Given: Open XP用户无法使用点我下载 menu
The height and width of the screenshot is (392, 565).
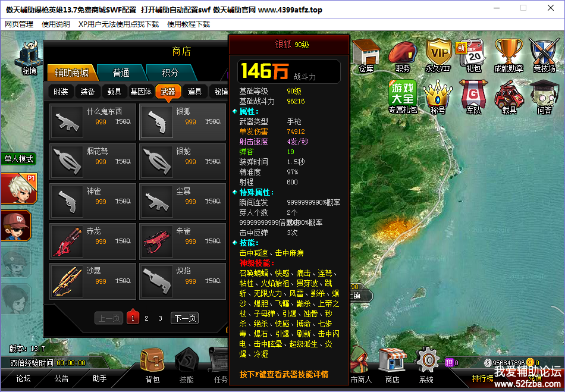Looking at the screenshot, I should (x=118, y=24).
